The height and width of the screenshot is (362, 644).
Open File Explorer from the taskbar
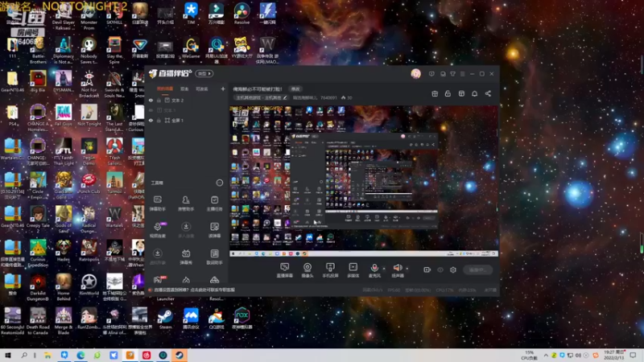pyautogui.click(x=47, y=356)
